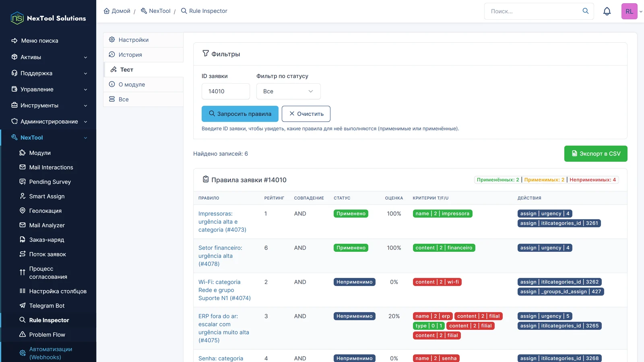
Task: Open Mail Analyzer module
Action: (x=47, y=225)
